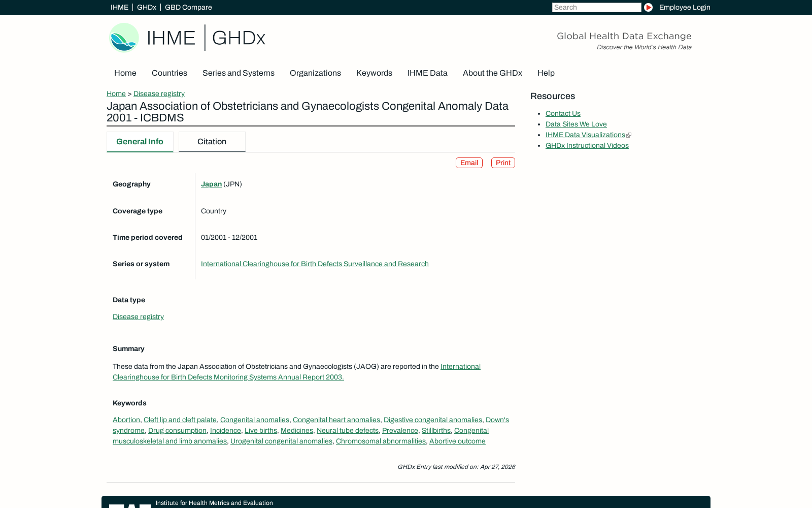Click the Disease registry breadcrumb link
812x508 pixels.
click(159, 93)
